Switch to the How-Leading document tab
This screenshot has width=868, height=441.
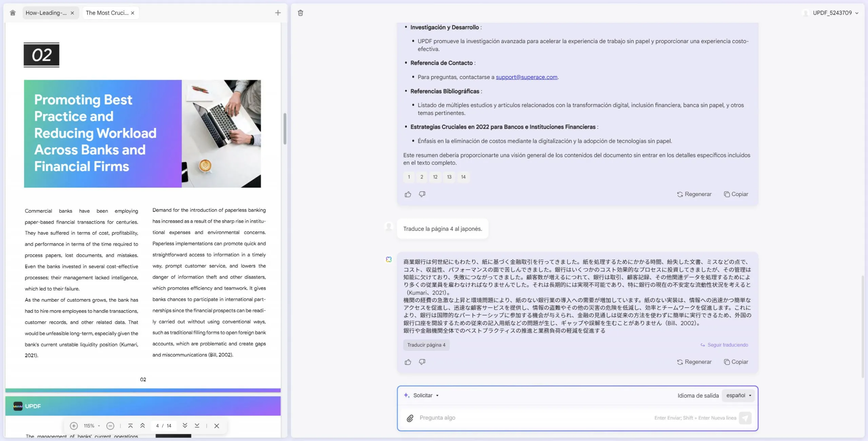(46, 13)
